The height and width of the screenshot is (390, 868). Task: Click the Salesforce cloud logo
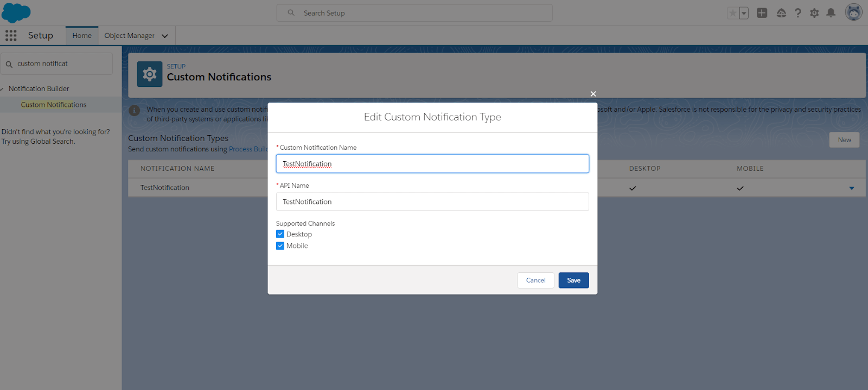coord(16,12)
